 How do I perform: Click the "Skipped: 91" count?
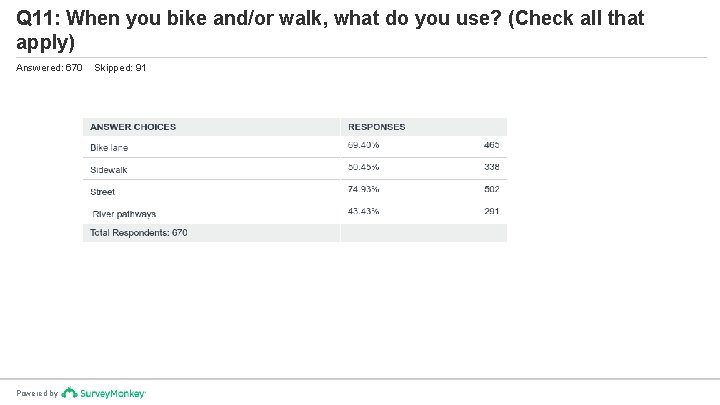point(119,67)
